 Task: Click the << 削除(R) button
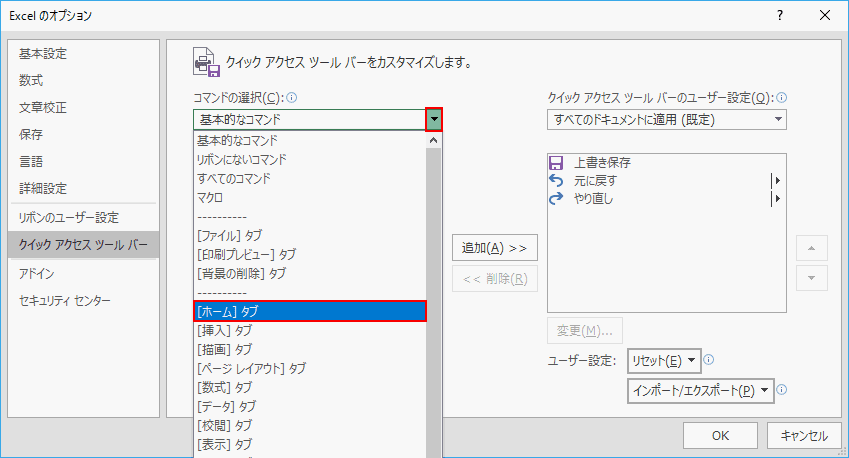pos(495,279)
